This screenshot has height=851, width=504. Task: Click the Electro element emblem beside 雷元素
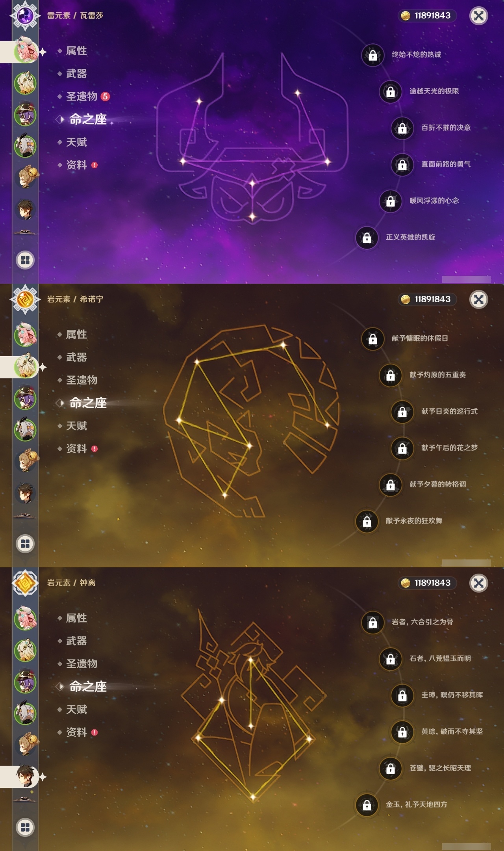pyautogui.click(x=25, y=16)
